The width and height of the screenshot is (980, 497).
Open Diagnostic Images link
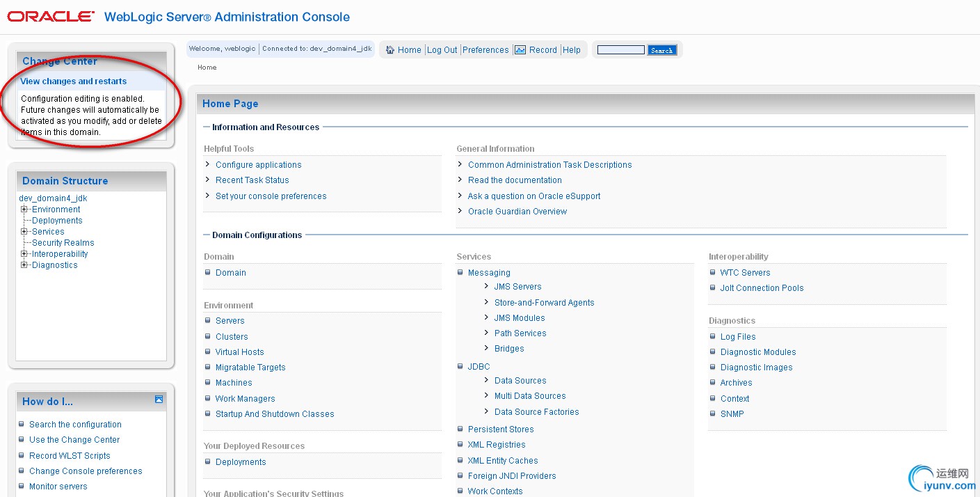[757, 368]
